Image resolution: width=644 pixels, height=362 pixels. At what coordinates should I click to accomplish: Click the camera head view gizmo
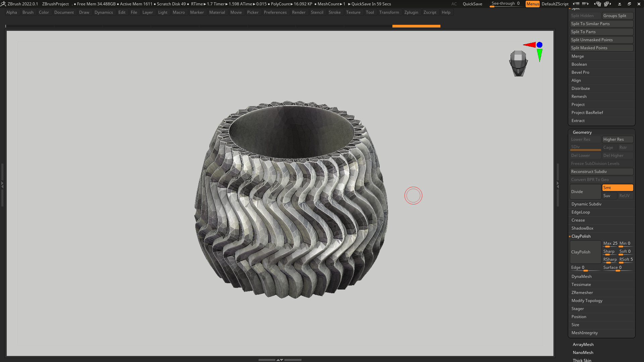tap(518, 63)
